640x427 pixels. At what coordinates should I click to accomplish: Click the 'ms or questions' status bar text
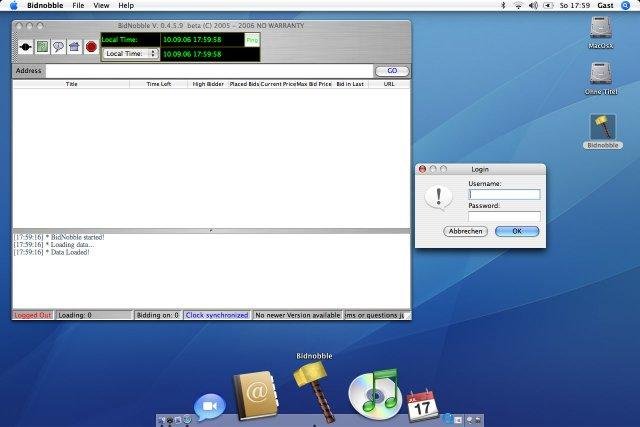coord(374,315)
